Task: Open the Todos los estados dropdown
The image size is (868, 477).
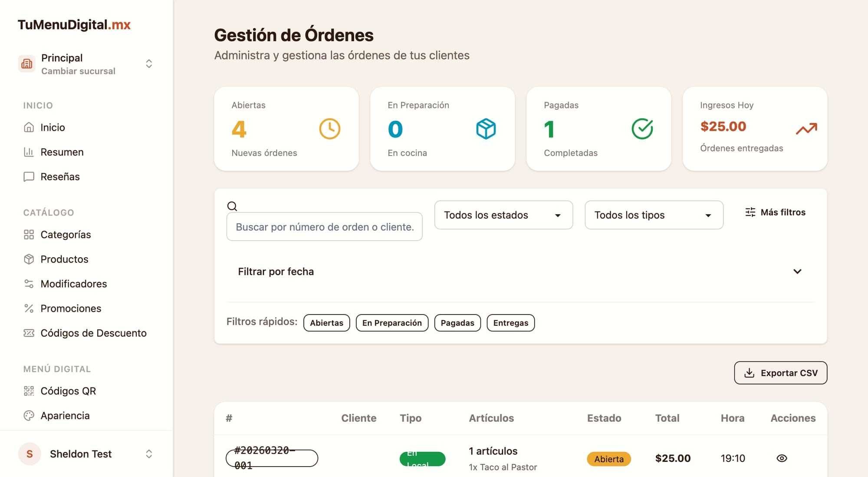Action: (x=503, y=215)
